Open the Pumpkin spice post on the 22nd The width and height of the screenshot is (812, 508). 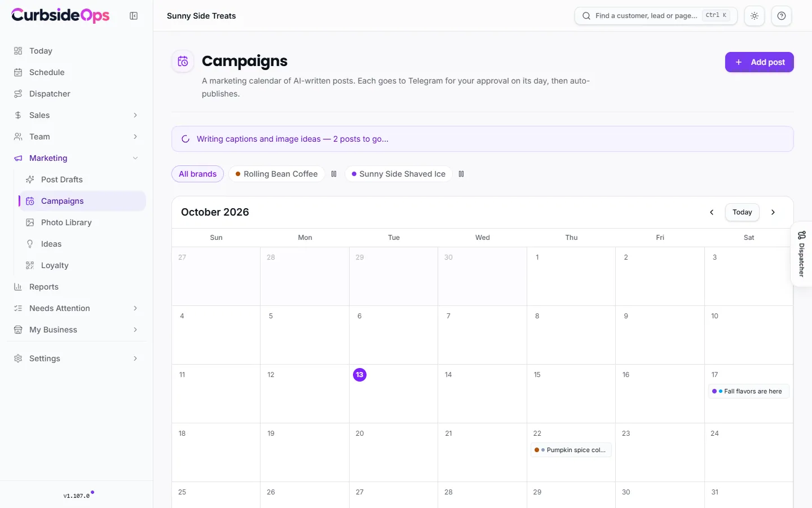click(571, 450)
